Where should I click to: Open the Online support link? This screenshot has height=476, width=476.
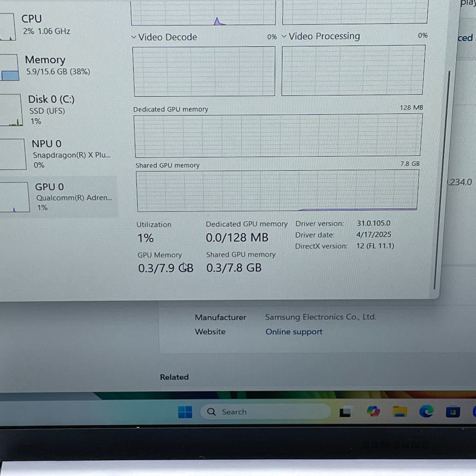(294, 332)
